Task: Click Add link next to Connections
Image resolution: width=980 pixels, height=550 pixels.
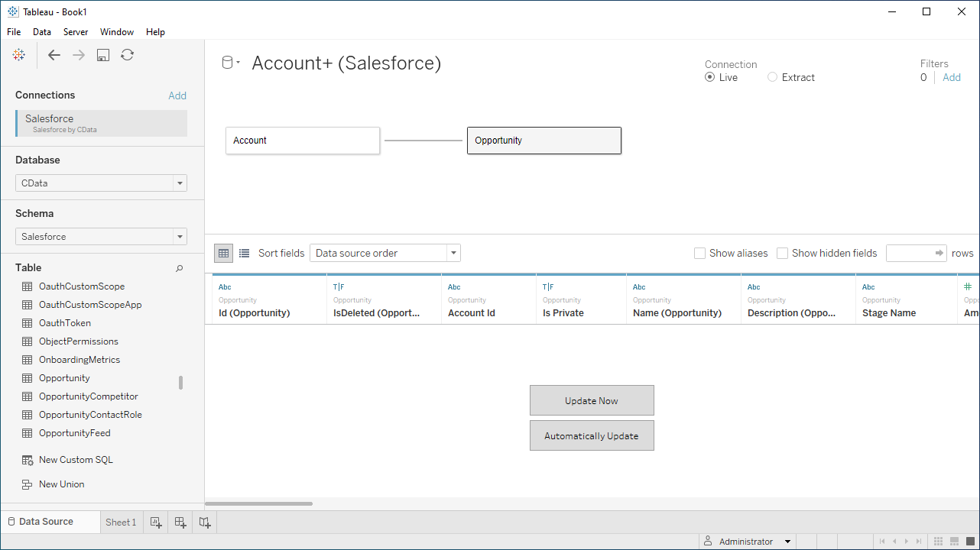Action: pyautogui.click(x=177, y=95)
